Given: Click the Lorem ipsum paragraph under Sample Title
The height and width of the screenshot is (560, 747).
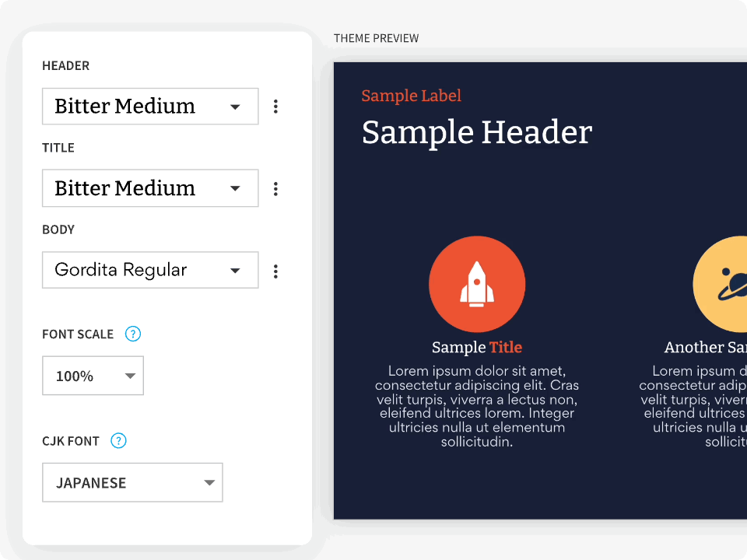Looking at the screenshot, I should click(x=477, y=406).
